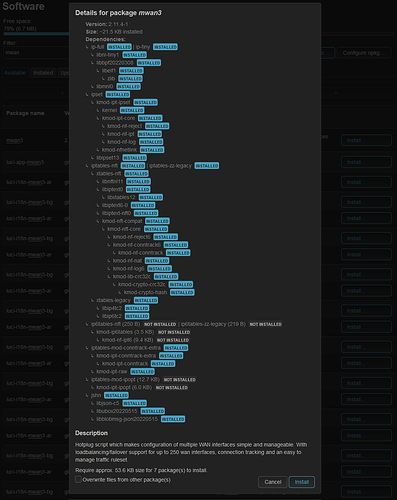Select the ip6tables-nft (250 B) dependency
397x500 pixels.
coord(115,324)
